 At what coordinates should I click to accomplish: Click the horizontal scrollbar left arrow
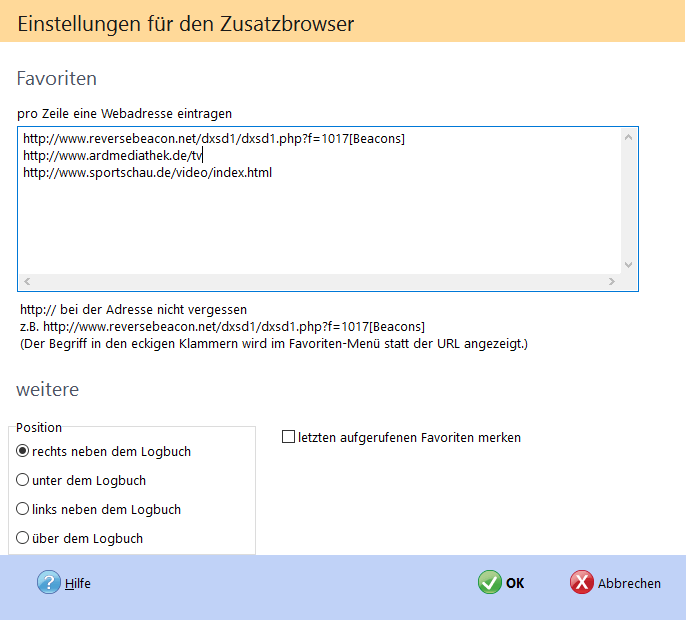(27, 283)
